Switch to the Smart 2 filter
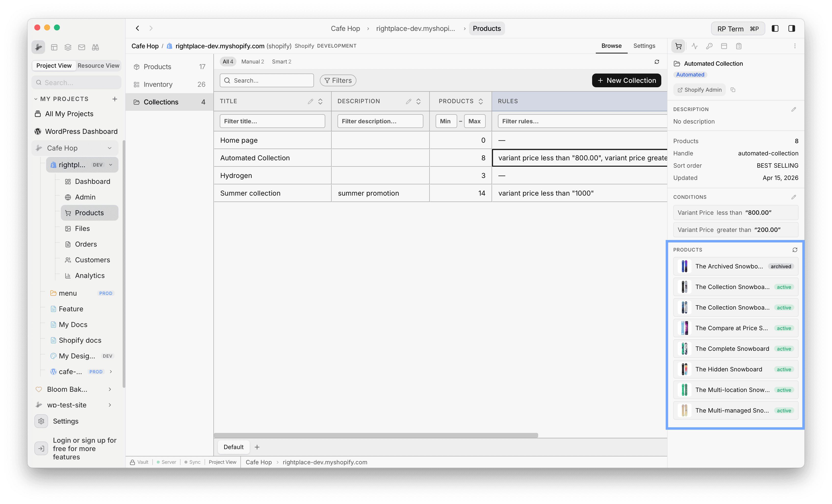Viewport: 832px width, 504px height. (281, 61)
